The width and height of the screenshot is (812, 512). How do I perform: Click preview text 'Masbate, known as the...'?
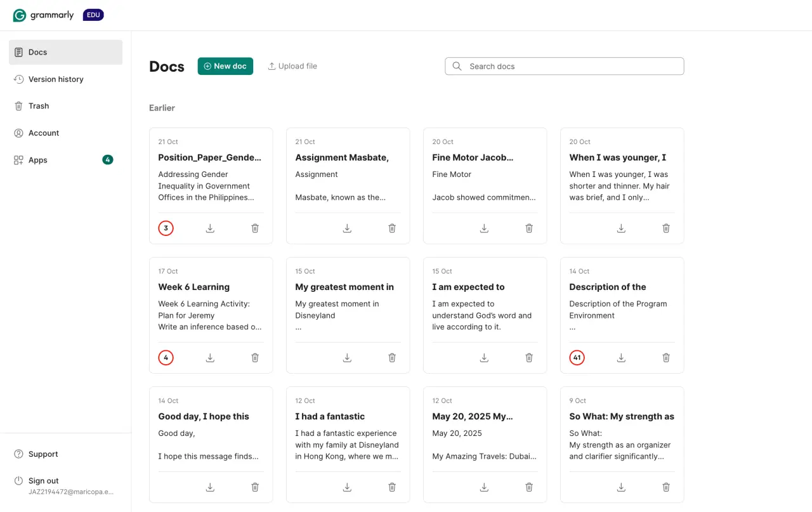coord(340,197)
